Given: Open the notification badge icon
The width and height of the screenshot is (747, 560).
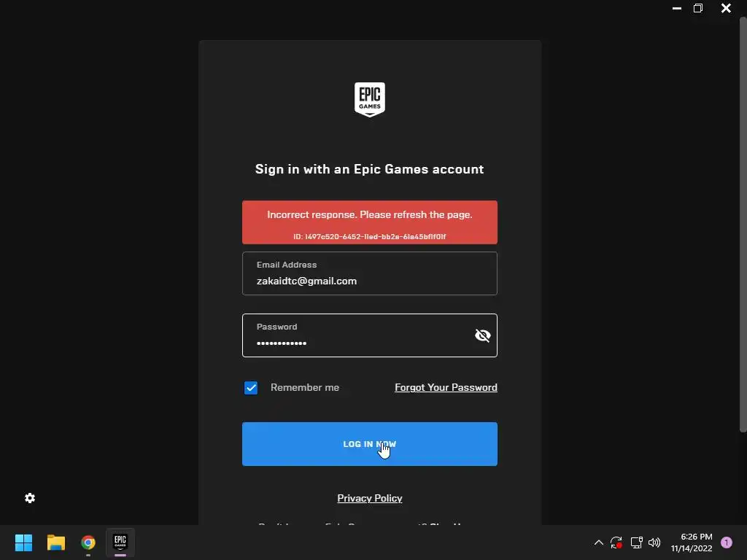Looking at the screenshot, I should [x=727, y=542].
